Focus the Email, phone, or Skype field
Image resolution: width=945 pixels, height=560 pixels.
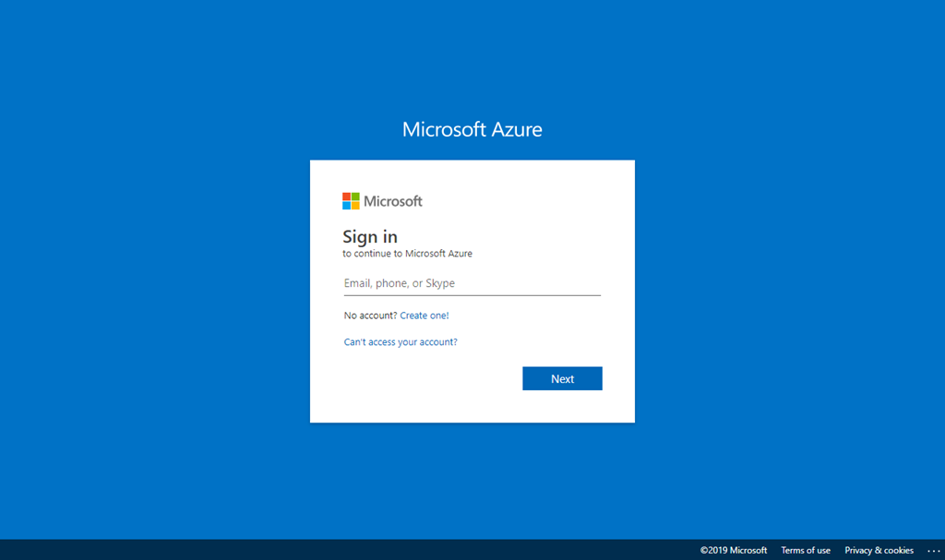[x=472, y=283]
